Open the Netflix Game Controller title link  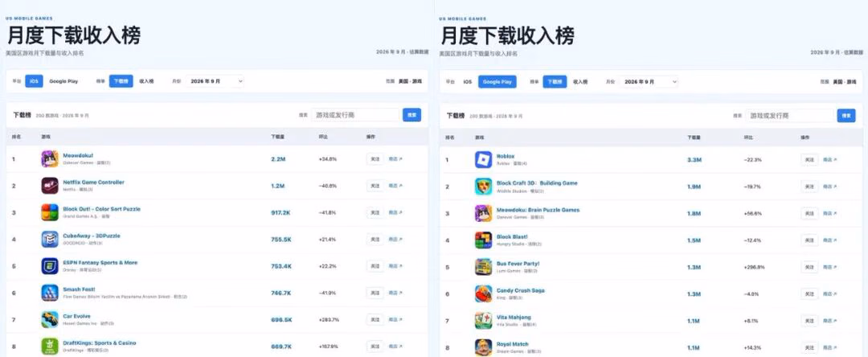click(x=93, y=182)
